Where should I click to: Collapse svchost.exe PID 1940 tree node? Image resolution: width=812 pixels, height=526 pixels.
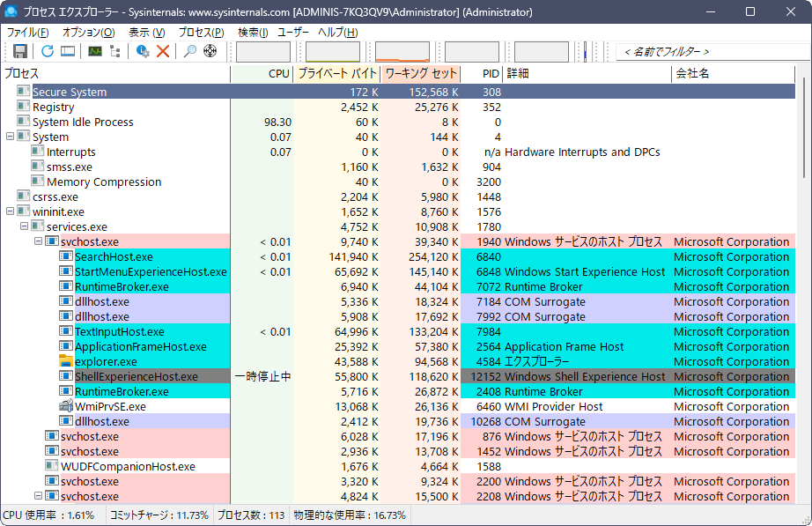[38, 241]
